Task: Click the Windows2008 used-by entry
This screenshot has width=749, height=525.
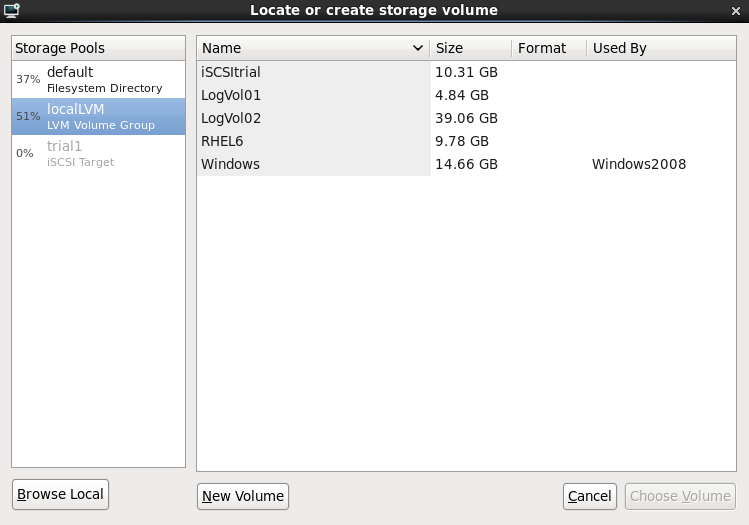Action: 639,164
